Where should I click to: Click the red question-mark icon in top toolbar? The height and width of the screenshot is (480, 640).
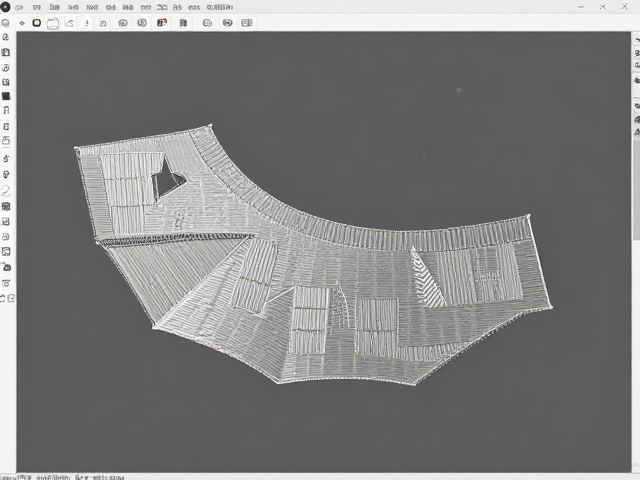162,23
